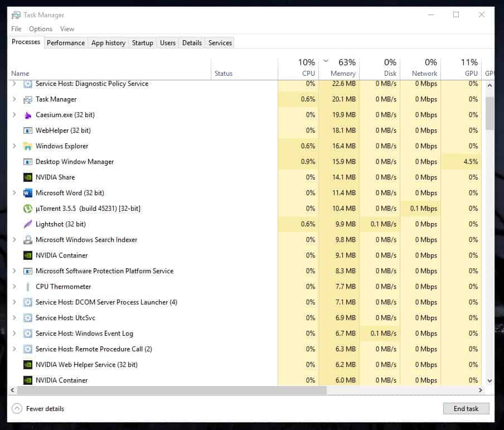The width and height of the screenshot is (504, 430).
Task: Click the 18.1 MB memory cell
Action: (x=339, y=131)
